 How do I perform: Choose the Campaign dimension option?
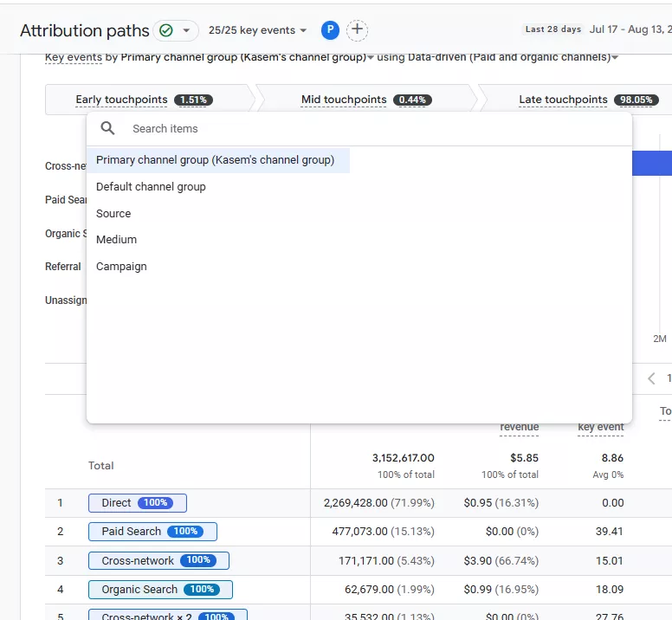[x=121, y=267]
